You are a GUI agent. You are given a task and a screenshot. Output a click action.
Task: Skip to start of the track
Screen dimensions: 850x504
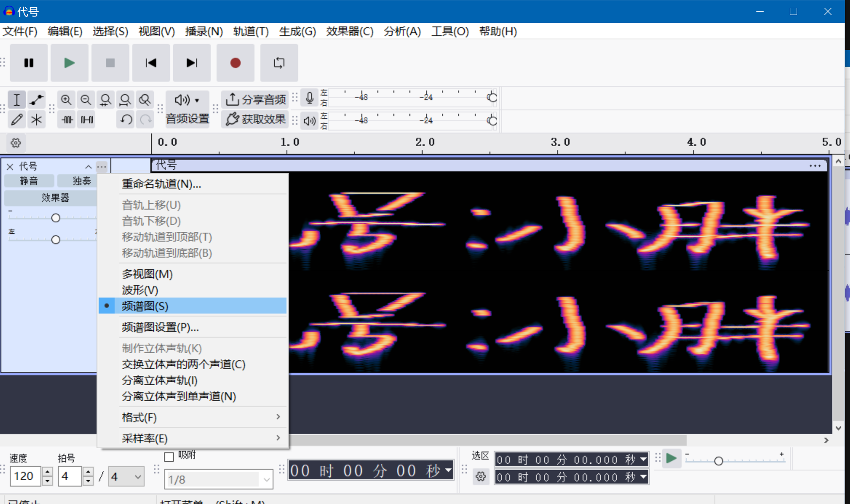[x=151, y=63]
